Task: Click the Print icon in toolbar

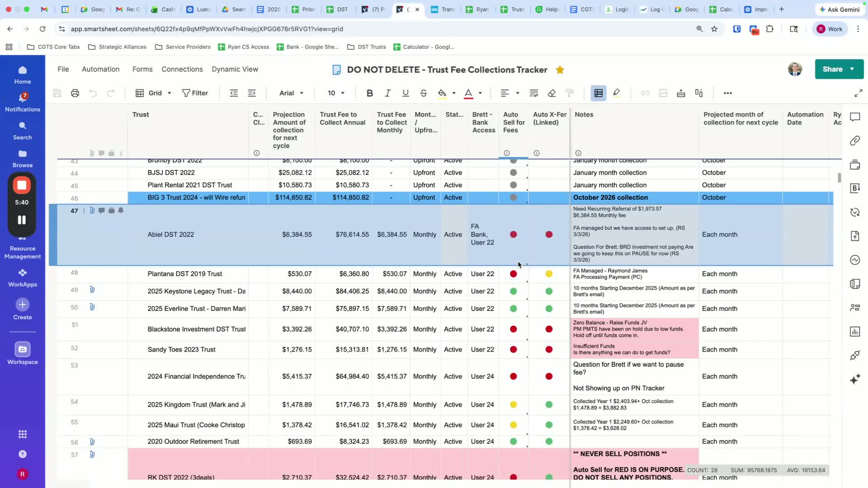Action: pos(75,93)
